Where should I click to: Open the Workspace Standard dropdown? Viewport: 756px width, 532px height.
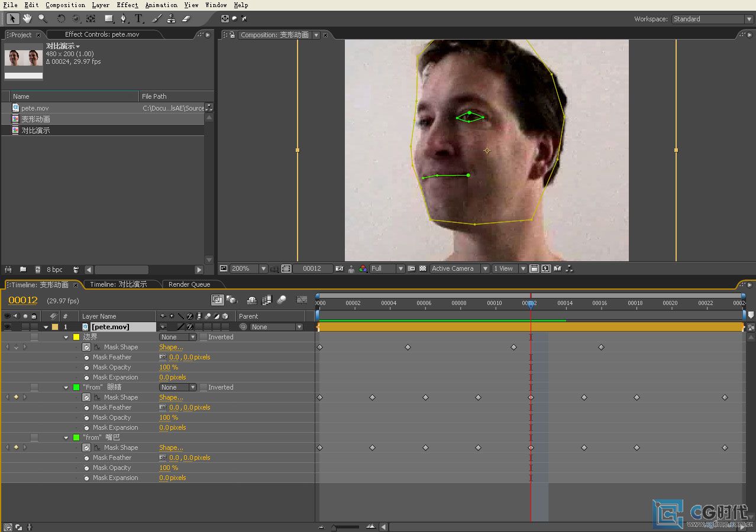[x=712, y=19]
